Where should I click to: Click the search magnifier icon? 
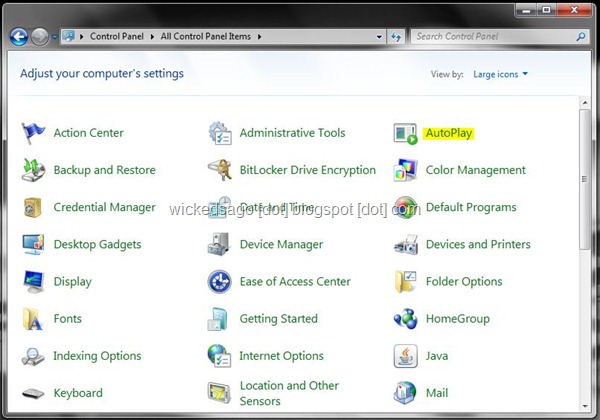(581, 37)
